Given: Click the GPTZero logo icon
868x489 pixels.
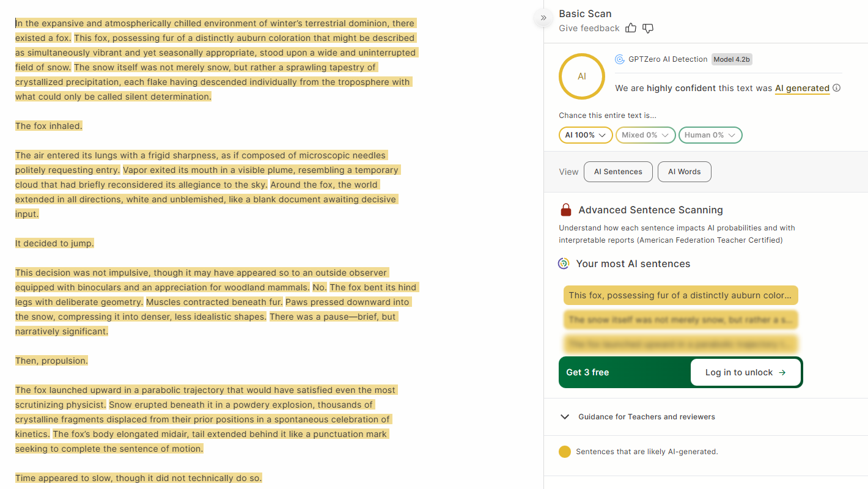Looking at the screenshot, I should (x=619, y=59).
